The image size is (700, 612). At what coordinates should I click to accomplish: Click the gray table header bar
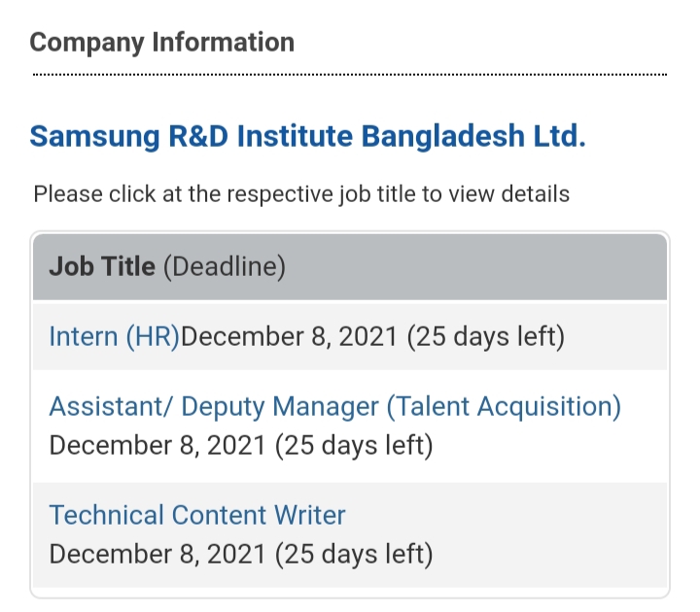(350, 267)
